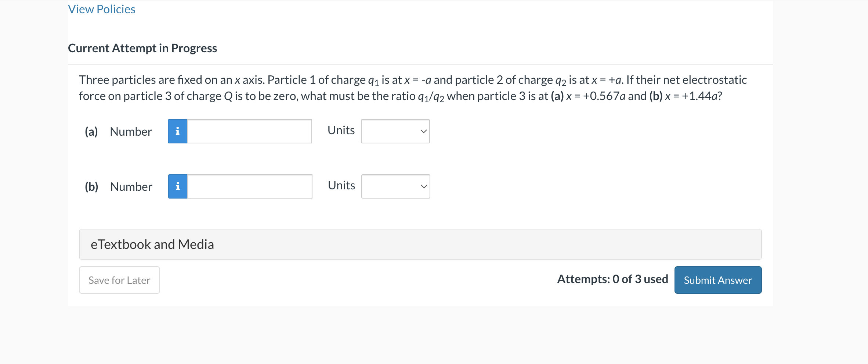Viewport: 868px width, 364px height.
Task: Choose Save for Later
Action: 119,280
